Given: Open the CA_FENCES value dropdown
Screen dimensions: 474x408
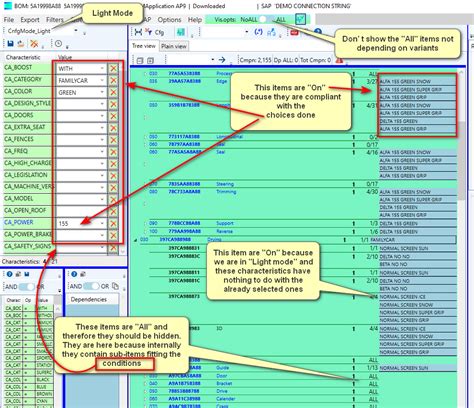Looking at the screenshot, I should 102,140.
